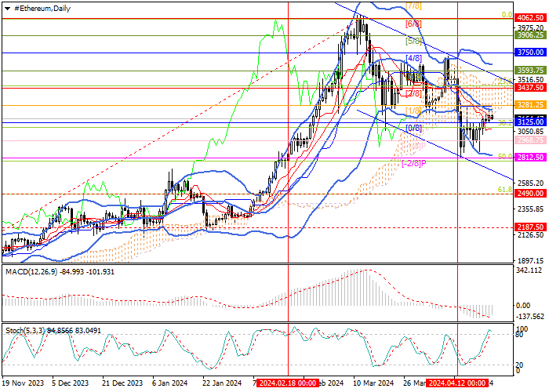Select the 3906.25 green price label
549x392 pixels.
point(530,35)
